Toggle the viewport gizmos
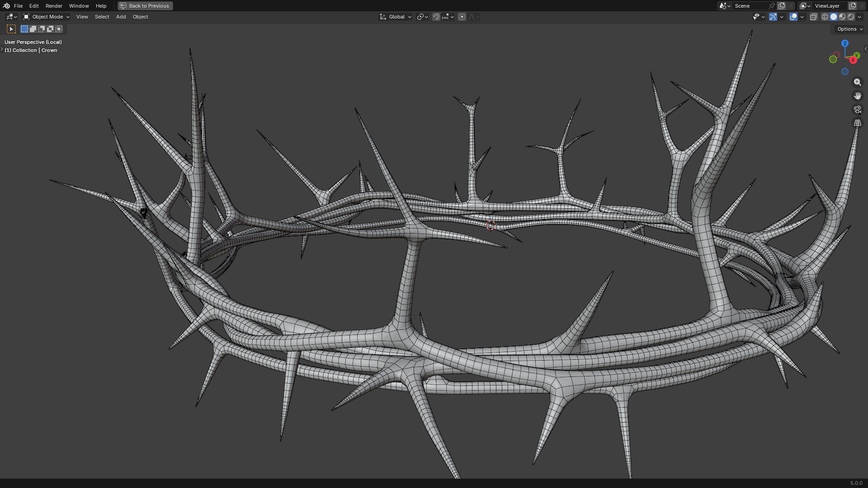Image resolution: width=868 pixels, height=488 pixels. (773, 17)
